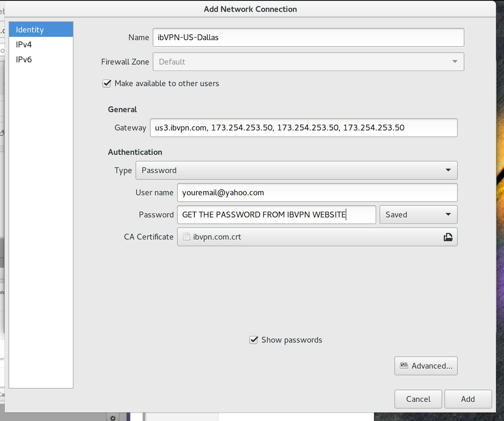Image resolution: width=504 pixels, height=421 pixels.
Task: Click the Cancel button
Action: [418, 399]
